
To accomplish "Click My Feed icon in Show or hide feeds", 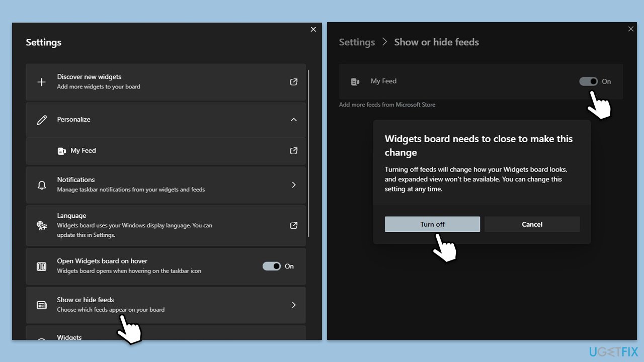I will point(355,81).
